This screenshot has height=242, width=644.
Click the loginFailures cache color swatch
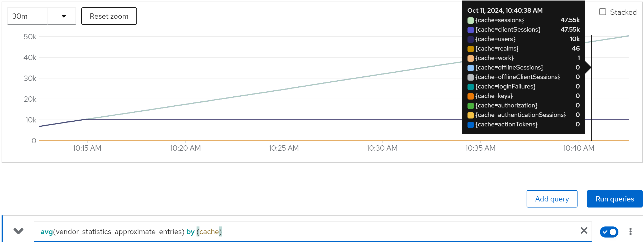470,87
